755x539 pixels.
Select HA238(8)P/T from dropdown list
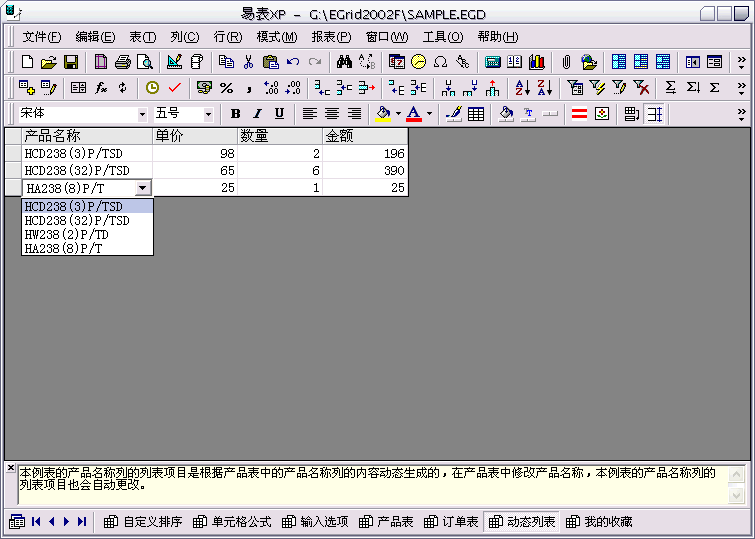[88, 249]
